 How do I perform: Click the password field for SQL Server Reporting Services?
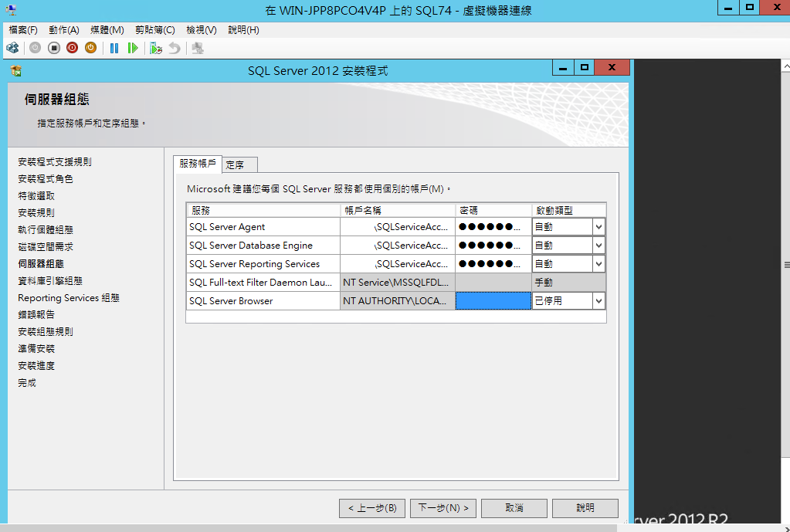click(493, 264)
